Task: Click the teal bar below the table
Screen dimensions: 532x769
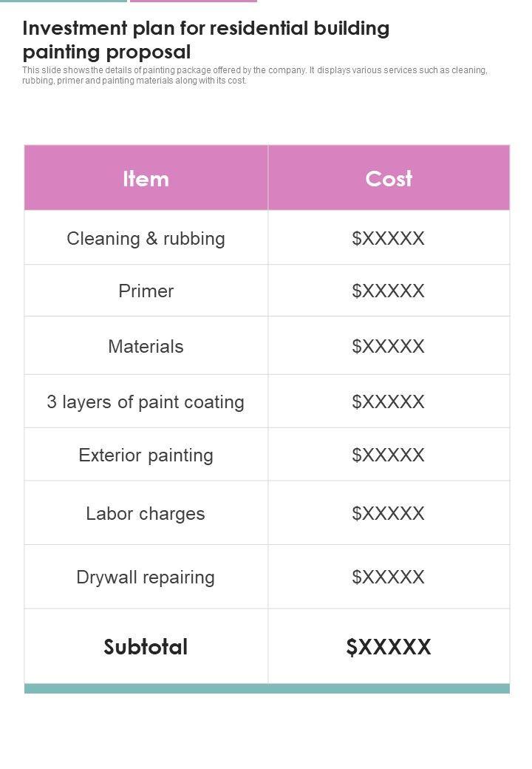Action: click(267, 688)
